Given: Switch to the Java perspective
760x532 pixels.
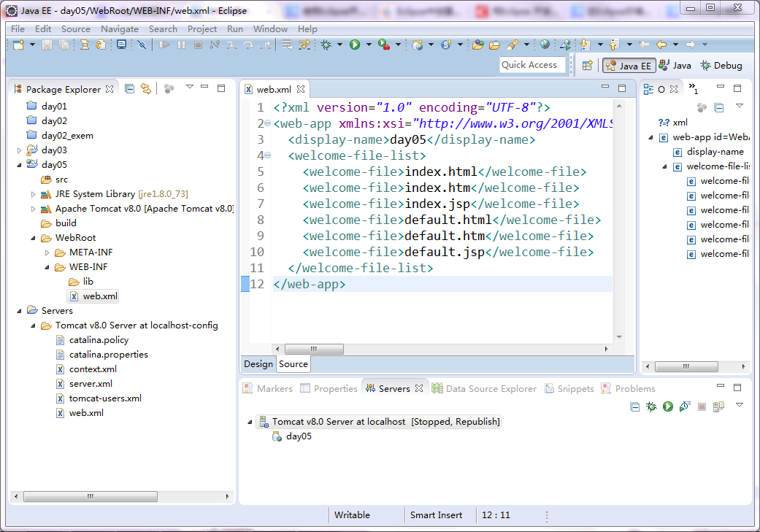Looking at the screenshot, I should (x=675, y=66).
